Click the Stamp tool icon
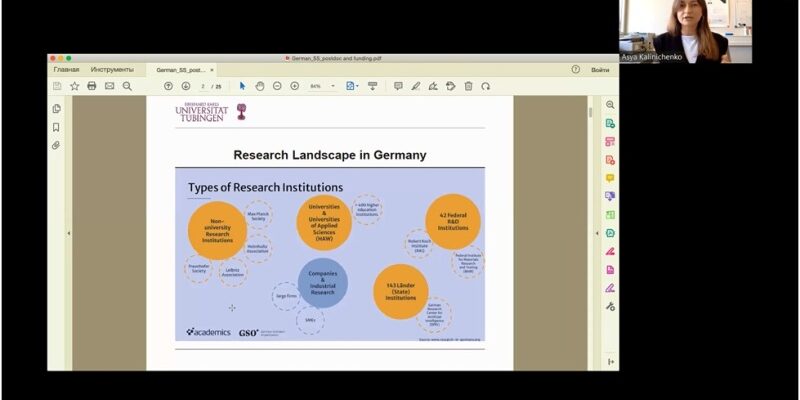Image resolution: width=800 pixels, height=400 pixels. point(451,86)
